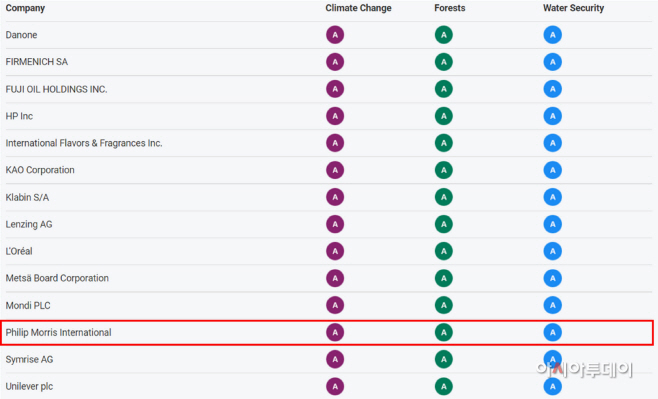The height and width of the screenshot is (399, 658).
Task: Click Philip Morris International Climate Change badge
Action: coord(335,333)
